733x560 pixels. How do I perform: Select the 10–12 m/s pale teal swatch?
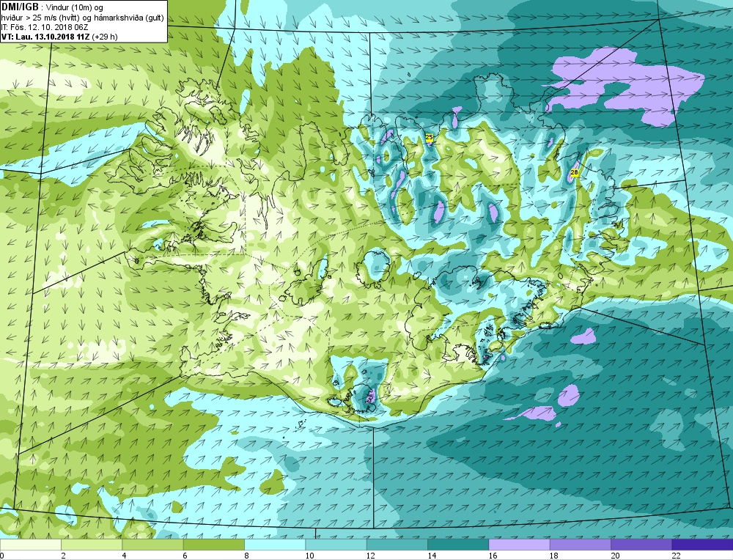point(336,545)
